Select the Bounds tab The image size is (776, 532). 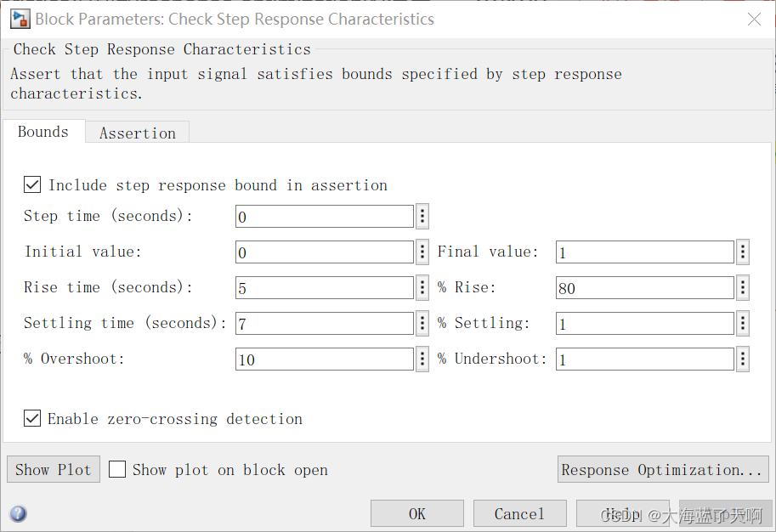(42, 132)
